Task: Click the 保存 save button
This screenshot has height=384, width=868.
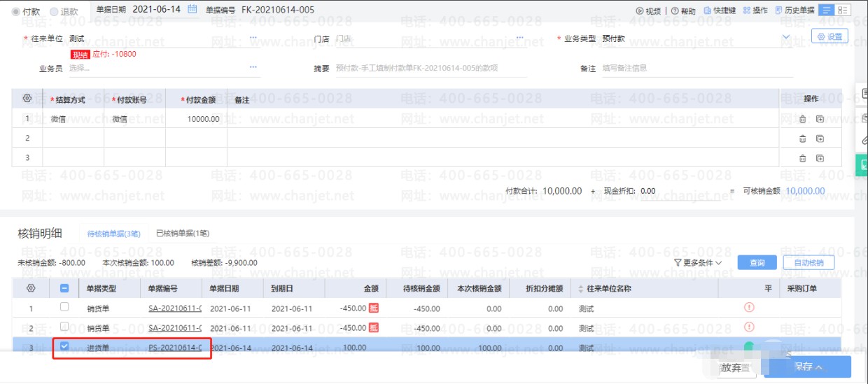Action: pos(808,367)
